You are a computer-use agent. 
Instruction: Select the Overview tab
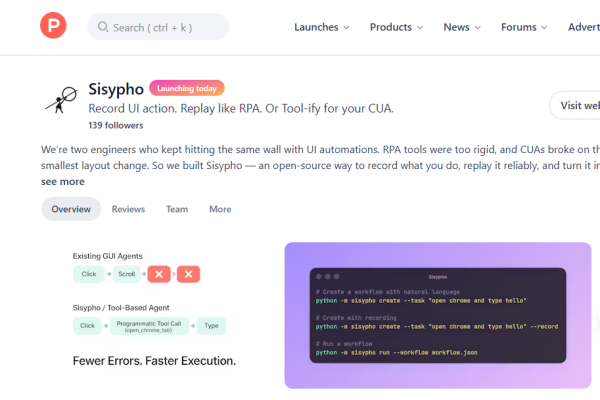(71, 209)
